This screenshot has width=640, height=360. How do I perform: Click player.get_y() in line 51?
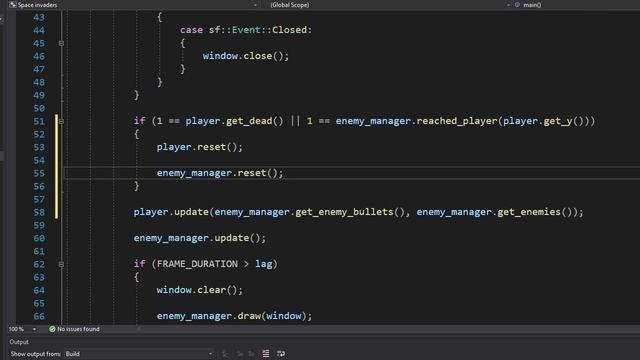point(543,121)
